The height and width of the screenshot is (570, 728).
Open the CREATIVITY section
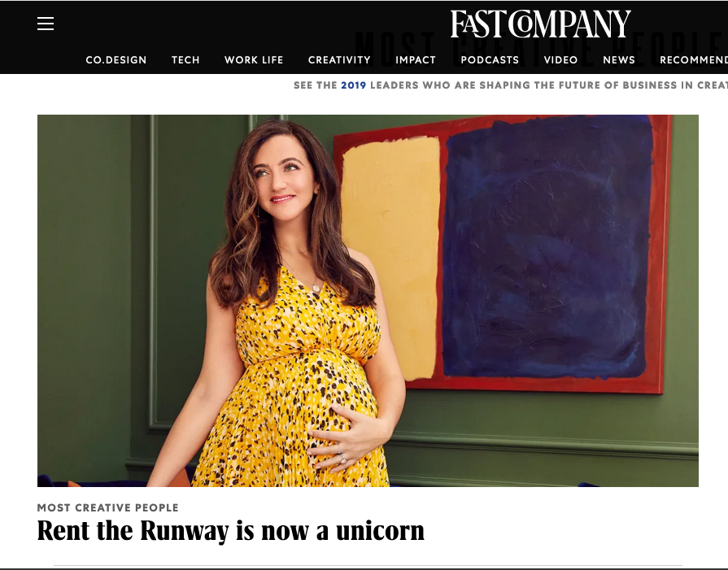pos(339,60)
